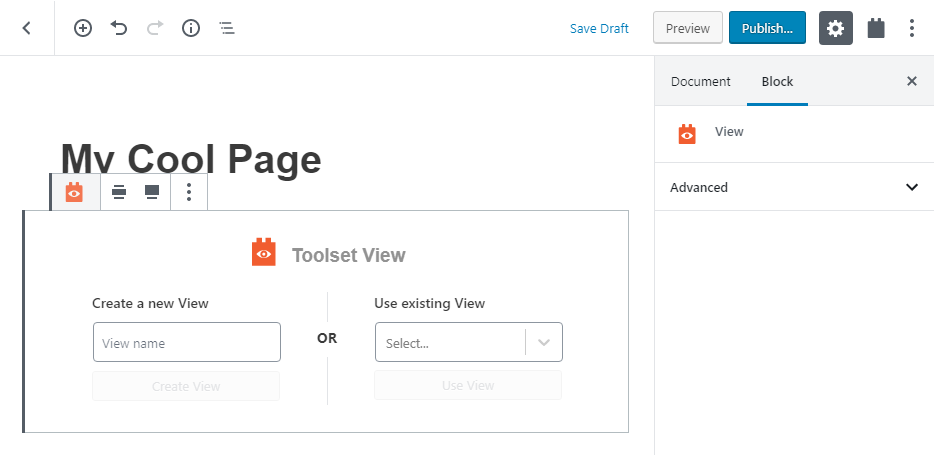934x455 pixels.
Task: Open content structure info icon
Action: (x=191, y=28)
